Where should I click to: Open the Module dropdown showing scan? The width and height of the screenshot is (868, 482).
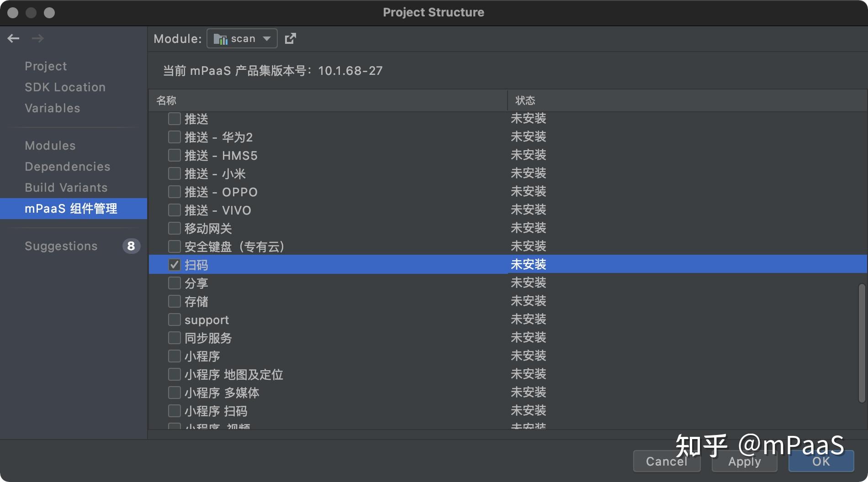pyautogui.click(x=267, y=38)
